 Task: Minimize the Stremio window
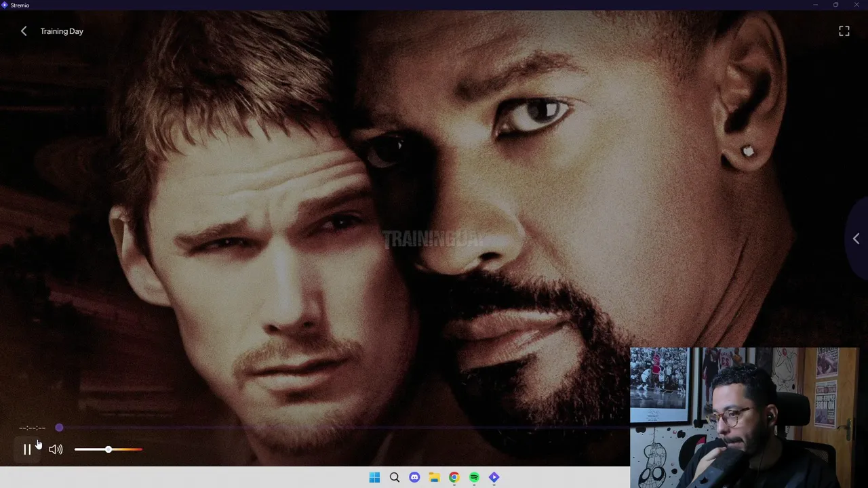click(815, 5)
